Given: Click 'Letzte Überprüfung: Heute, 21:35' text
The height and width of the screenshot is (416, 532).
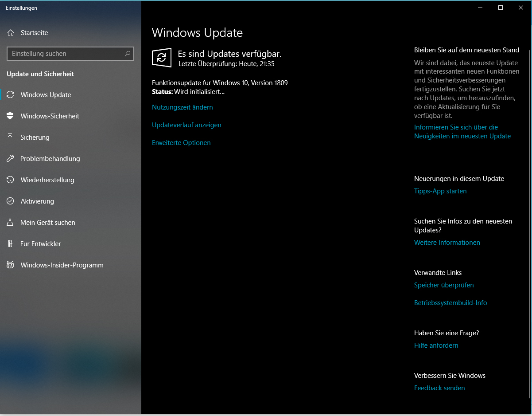Looking at the screenshot, I should 226,64.
